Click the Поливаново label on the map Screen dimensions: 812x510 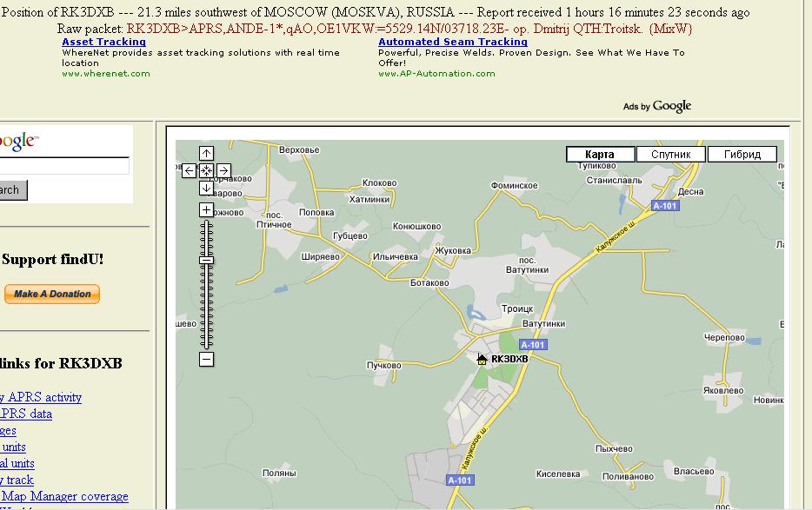(629, 476)
